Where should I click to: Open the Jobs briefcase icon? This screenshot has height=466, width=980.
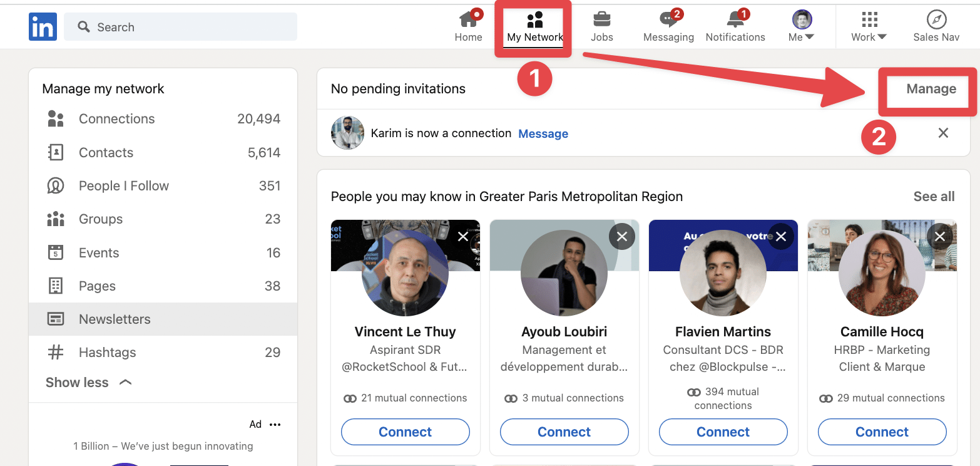(602, 19)
